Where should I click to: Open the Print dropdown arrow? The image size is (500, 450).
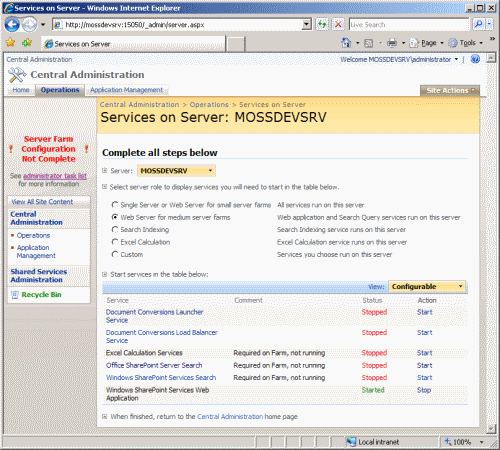coord(403,43)
